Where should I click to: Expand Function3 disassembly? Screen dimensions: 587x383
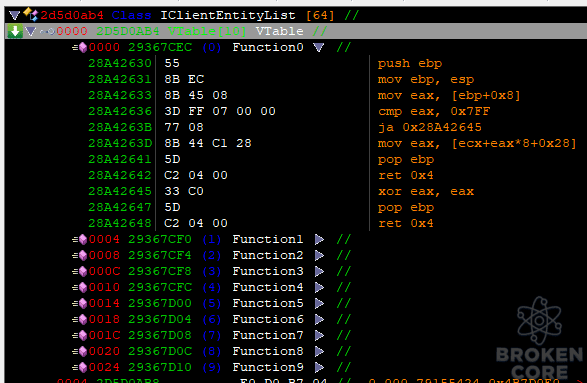pos(319,271)
